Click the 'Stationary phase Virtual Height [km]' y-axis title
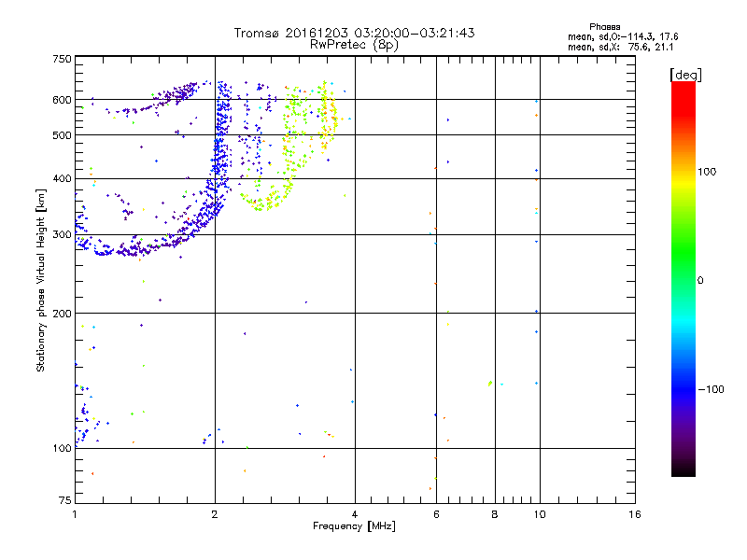Viewport: 747px width, 560px height. point(41,281)
